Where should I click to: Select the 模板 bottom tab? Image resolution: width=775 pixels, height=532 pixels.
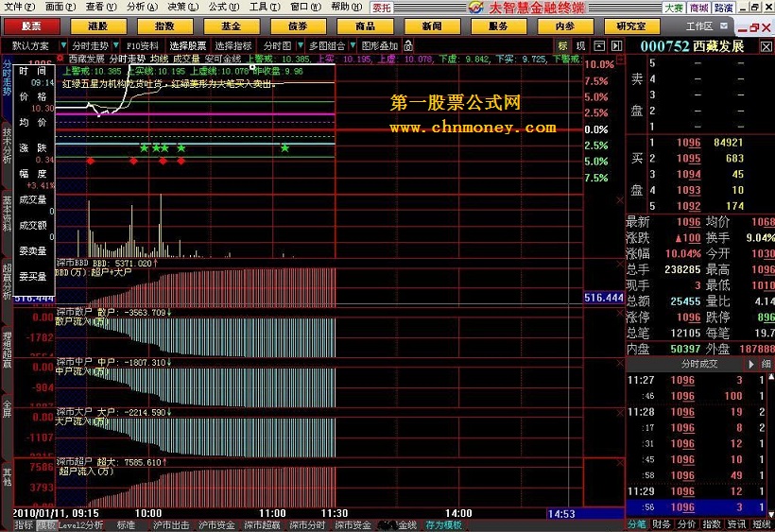(x=46, y=525)
